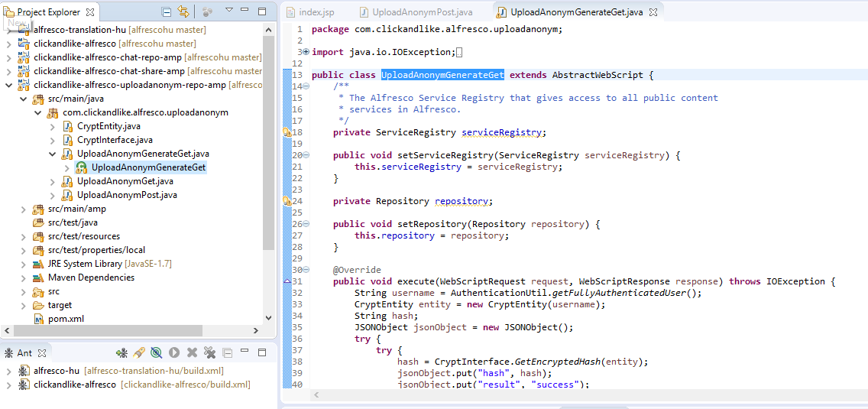Screen dimensions: 868x409
Task: Click Add Buildfiles icon in Ant view
Action: pyautogui.click(x=121, y=352)
